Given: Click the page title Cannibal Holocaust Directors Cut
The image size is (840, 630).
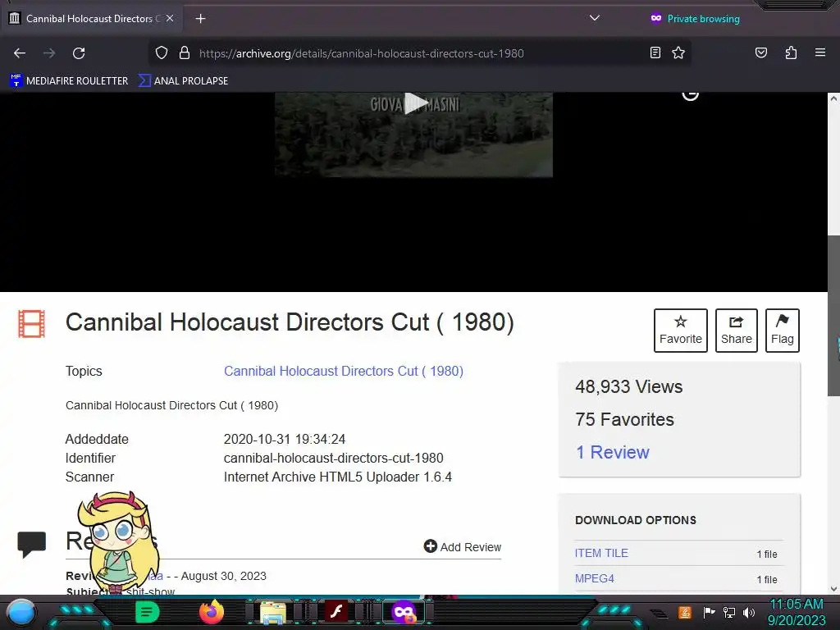Looking at the screenshot, I should tap(290, 322).
